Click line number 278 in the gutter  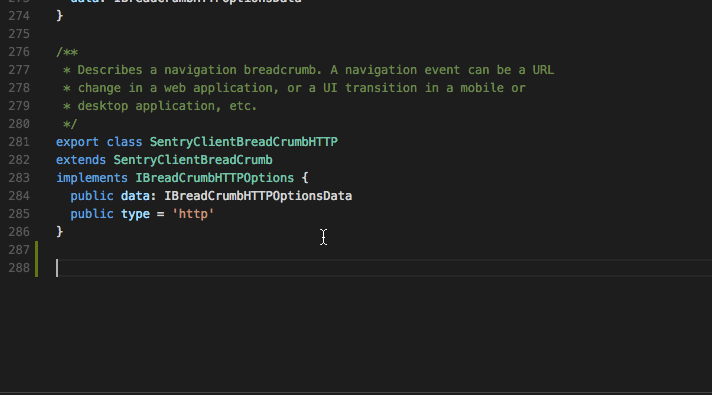[x=19, y=88]
